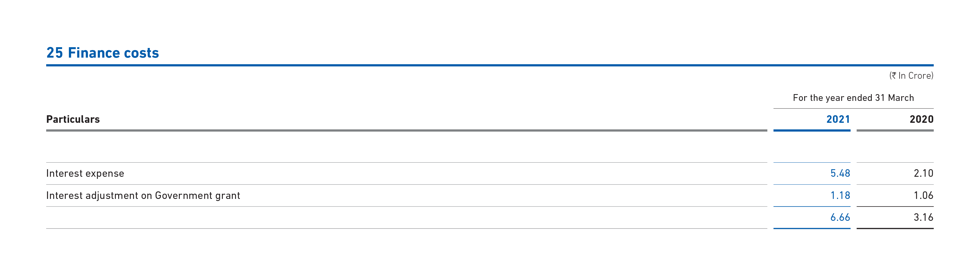Image resolution: width=980 pixels, height=274 pixels.
Task: Click the 1.18 Government grant value
Action: [x=840, y=195]
